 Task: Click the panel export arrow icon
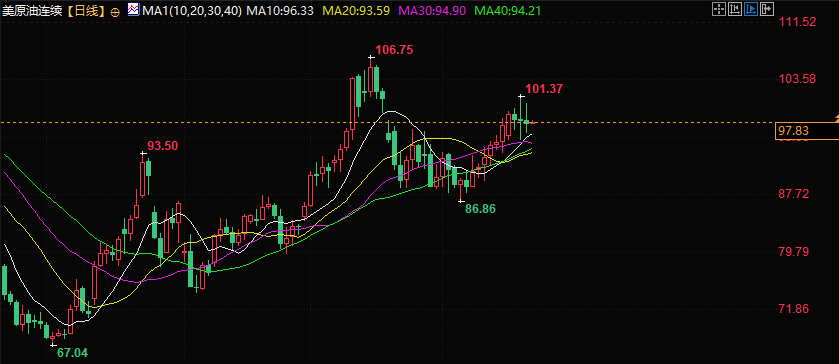767,9
